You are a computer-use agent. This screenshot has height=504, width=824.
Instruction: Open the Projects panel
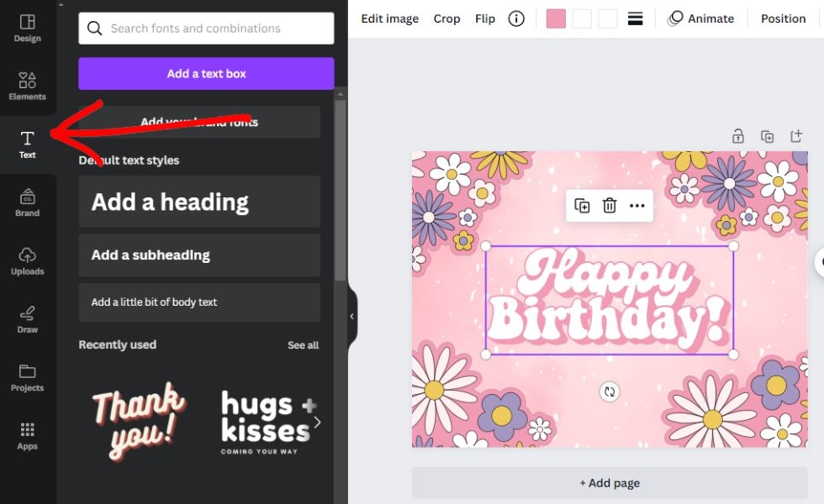click(x=27, y=376)
